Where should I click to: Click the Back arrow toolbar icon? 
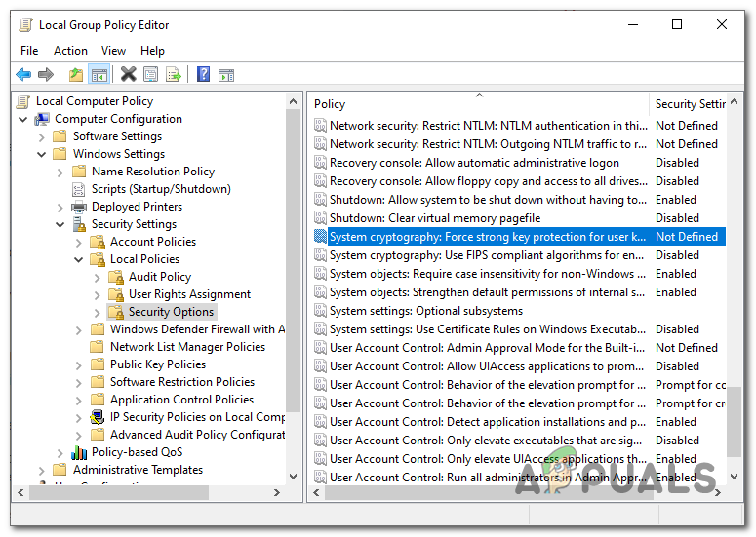click(x=23, y=75)
